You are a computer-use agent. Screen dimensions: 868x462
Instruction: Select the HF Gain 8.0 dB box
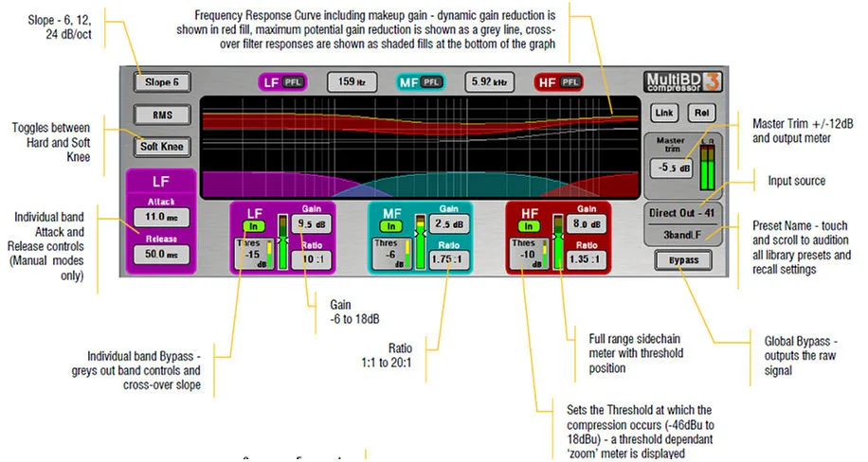click(x=587, y=224)
